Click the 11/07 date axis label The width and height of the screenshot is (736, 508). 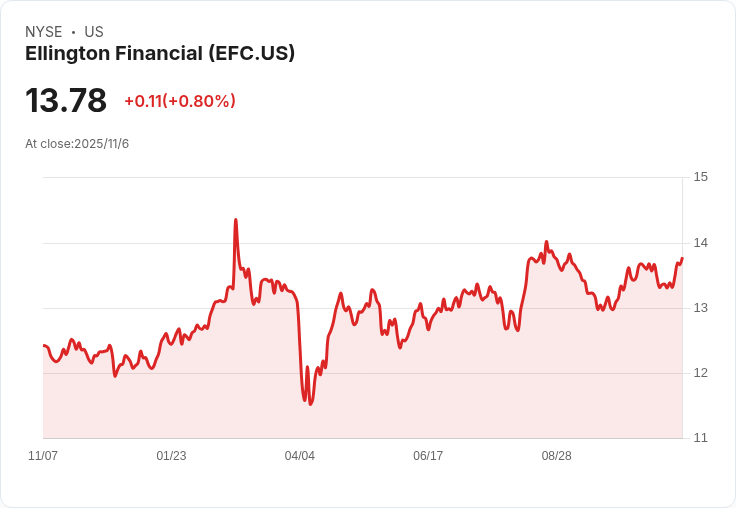[x=43, y=456]
